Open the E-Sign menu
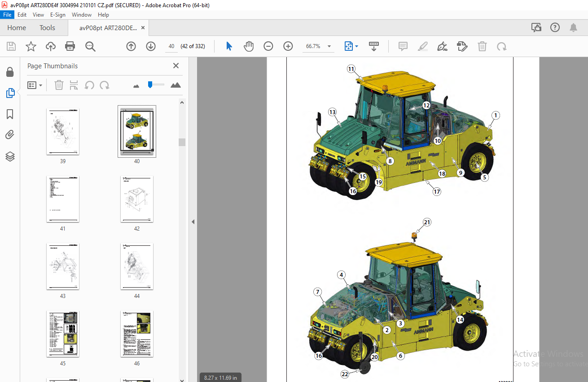The height and width of the screenshot is (382, 588). coord(57,15)
